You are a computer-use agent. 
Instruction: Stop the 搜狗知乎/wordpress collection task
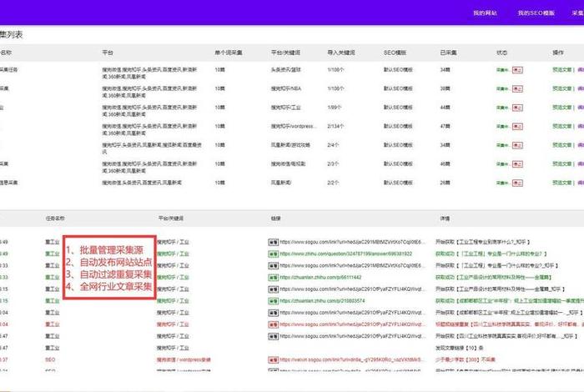[517, 127]
